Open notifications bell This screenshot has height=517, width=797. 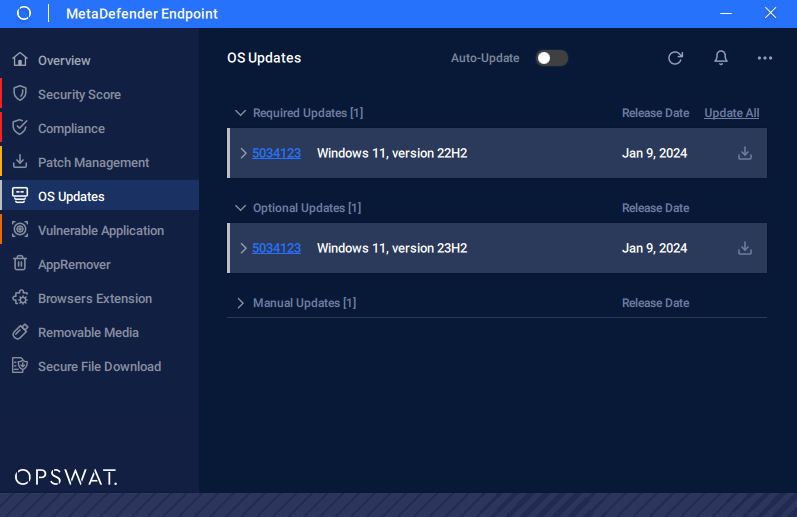pyautogui.click(x=721, y=58)
